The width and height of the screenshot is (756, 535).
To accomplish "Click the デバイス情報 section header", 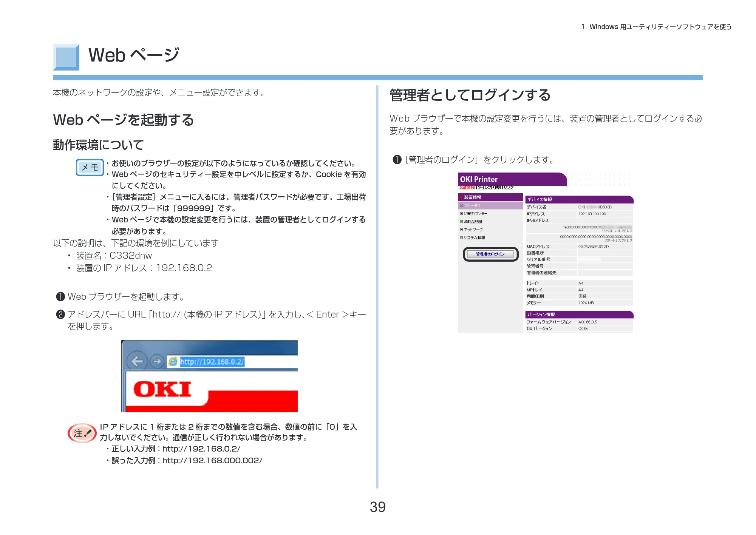I will pos(579,199).
